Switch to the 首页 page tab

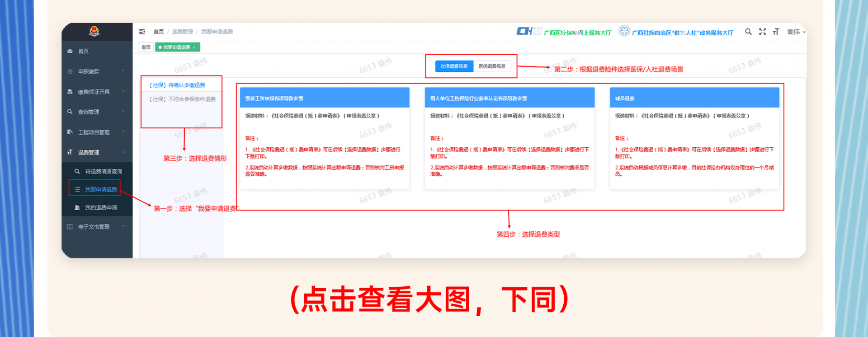[x=146, y=47]
